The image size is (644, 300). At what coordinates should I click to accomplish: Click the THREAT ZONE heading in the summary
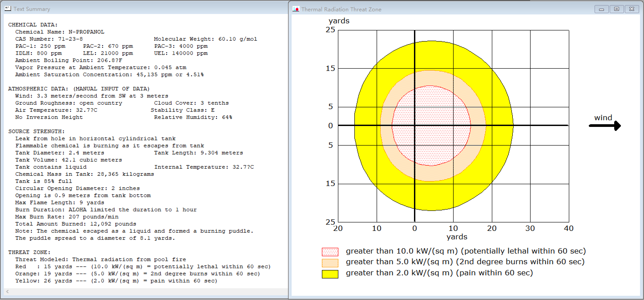tap(29, 252)
